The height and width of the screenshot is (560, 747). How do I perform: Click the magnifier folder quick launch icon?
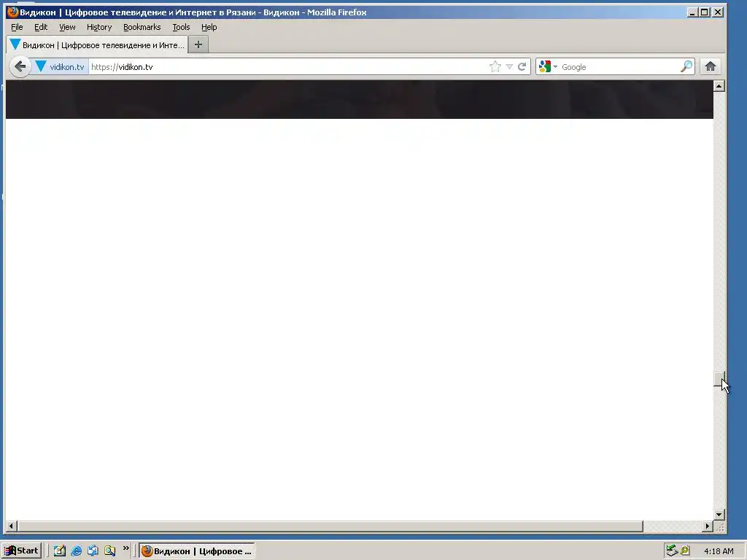click(110, 551)
